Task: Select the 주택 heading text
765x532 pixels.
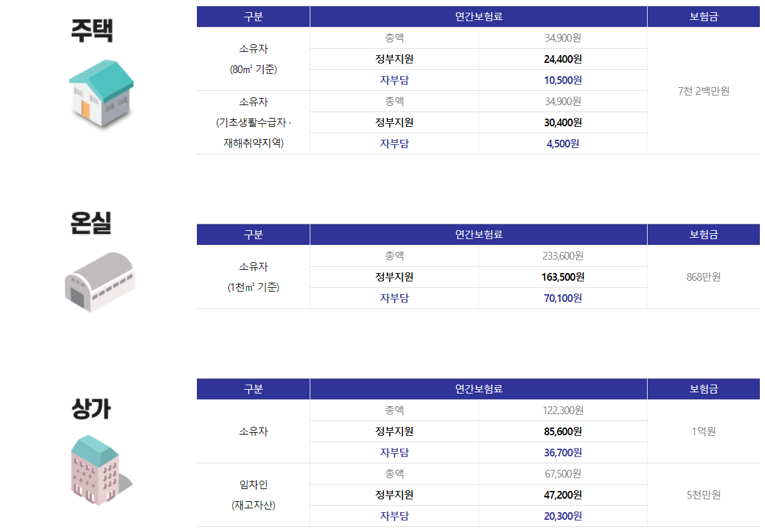Action: 92,31
